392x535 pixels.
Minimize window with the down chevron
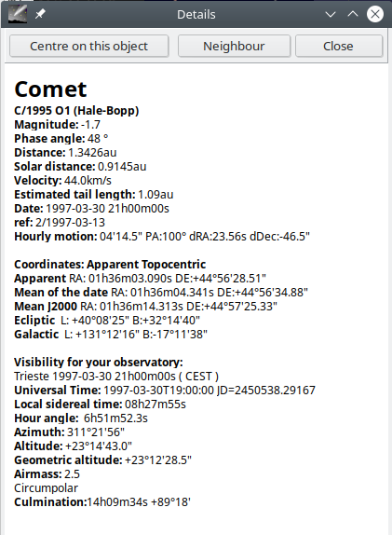331,14
